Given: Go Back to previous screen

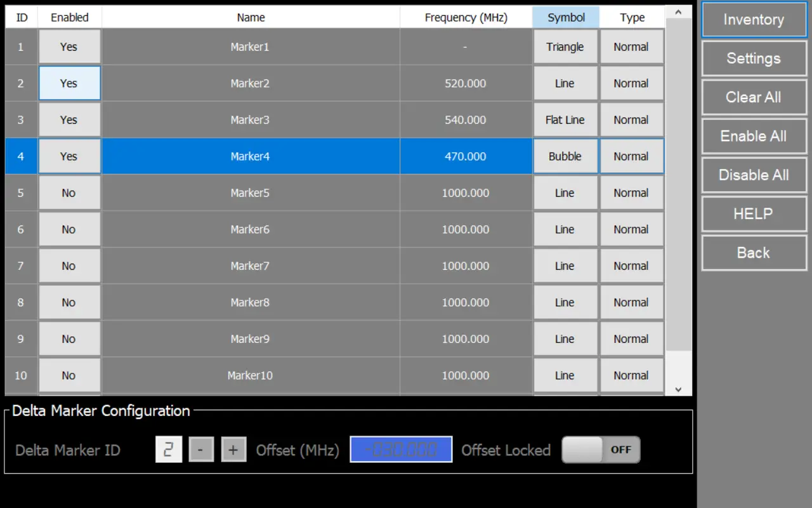Looking at the screenshot, I should point(753,253).
